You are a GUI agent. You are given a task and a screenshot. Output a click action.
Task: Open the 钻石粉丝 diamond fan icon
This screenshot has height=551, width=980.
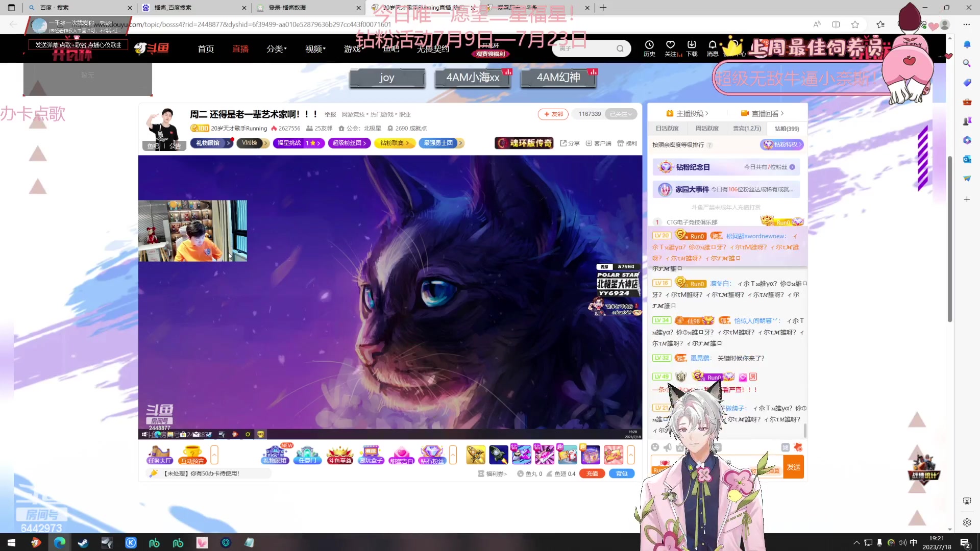click(432, 455)
